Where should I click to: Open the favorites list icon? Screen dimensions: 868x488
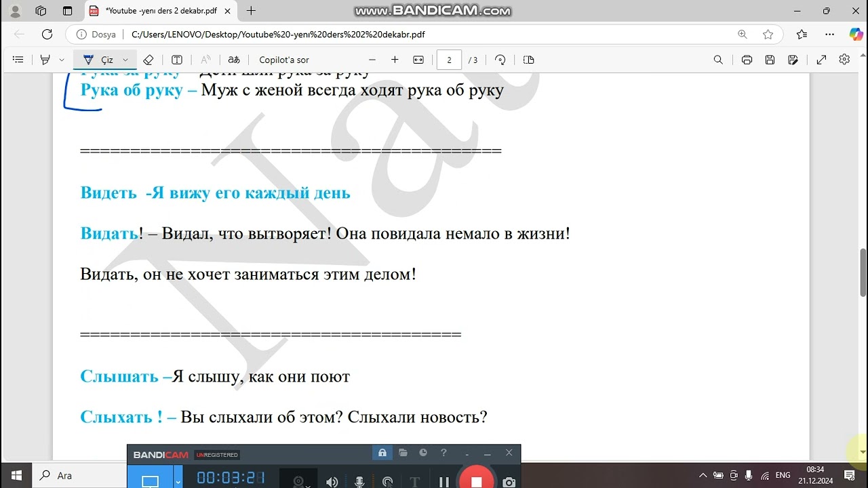802,35
